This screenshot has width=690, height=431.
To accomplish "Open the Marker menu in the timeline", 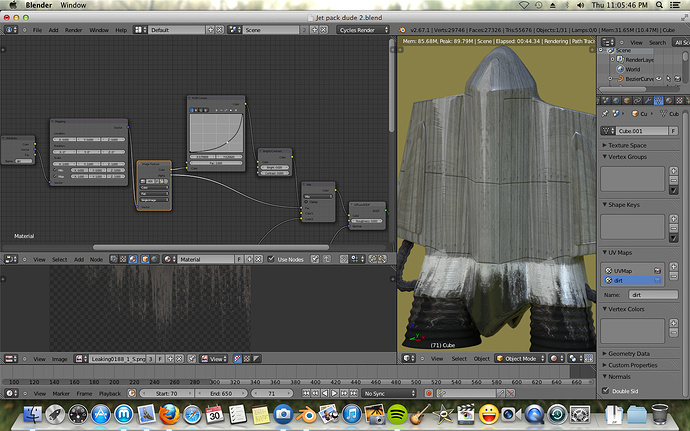I will [61, 393].
